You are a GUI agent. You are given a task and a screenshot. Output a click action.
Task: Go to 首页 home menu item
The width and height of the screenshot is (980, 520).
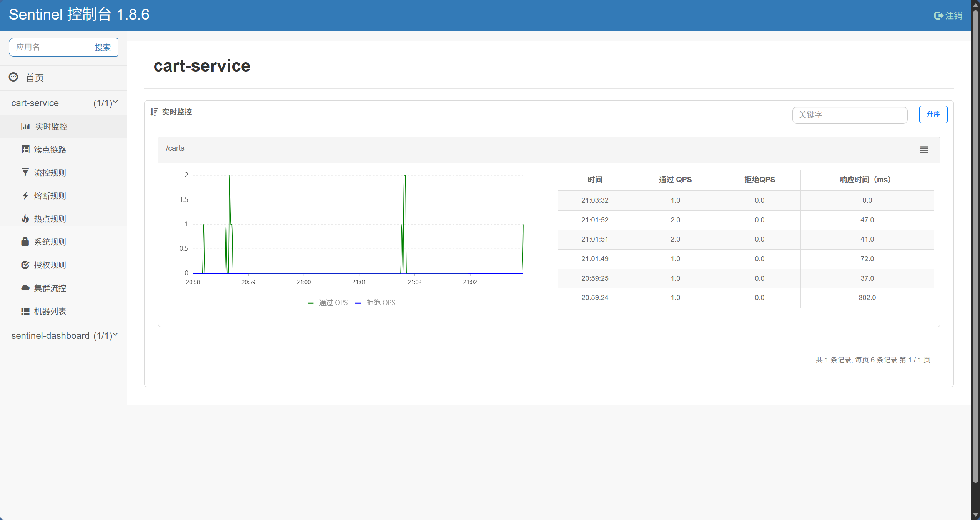coord(35,78)
